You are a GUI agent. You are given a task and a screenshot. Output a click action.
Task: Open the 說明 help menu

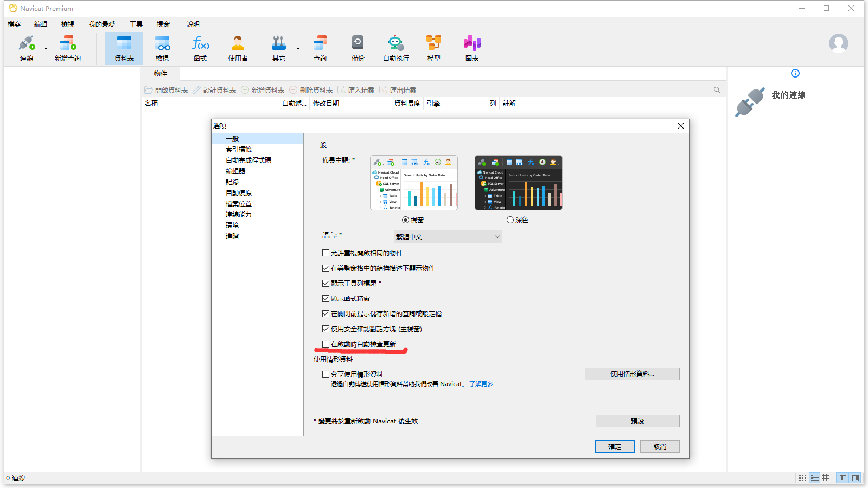tap(193, 24)
